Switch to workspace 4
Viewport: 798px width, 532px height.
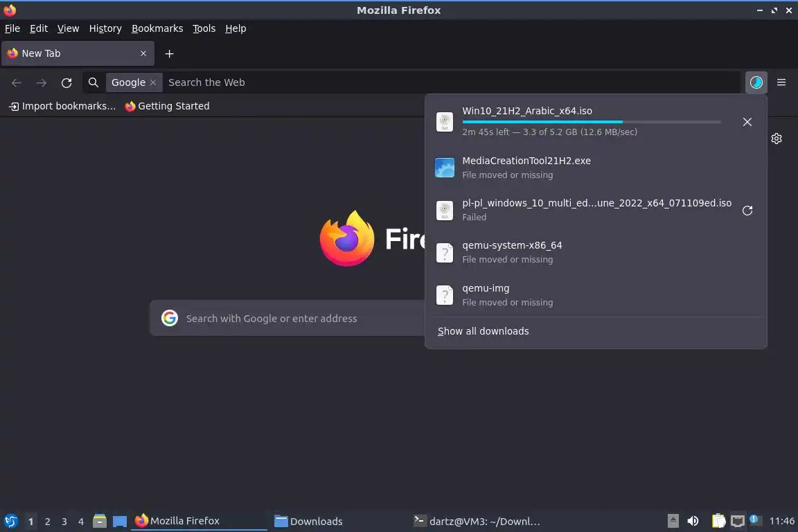(x=80, y=522)
